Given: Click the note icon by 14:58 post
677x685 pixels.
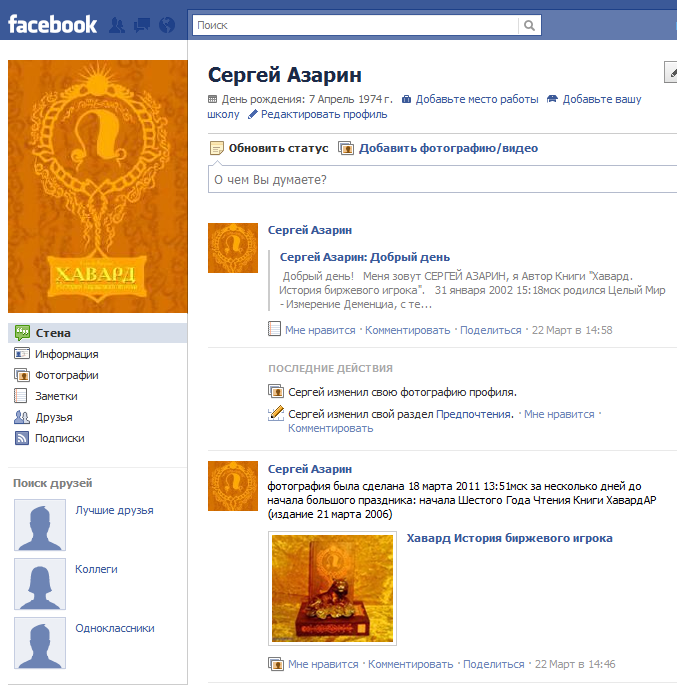Looking at the screenshot, I should 274,329.
